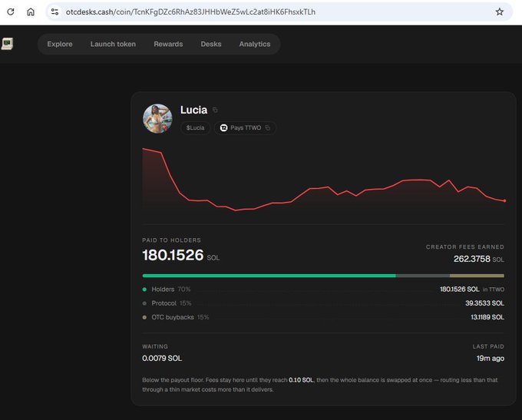
Task: Click the 0.10 SOL payout floor text
Action: (x=301, y=380)
